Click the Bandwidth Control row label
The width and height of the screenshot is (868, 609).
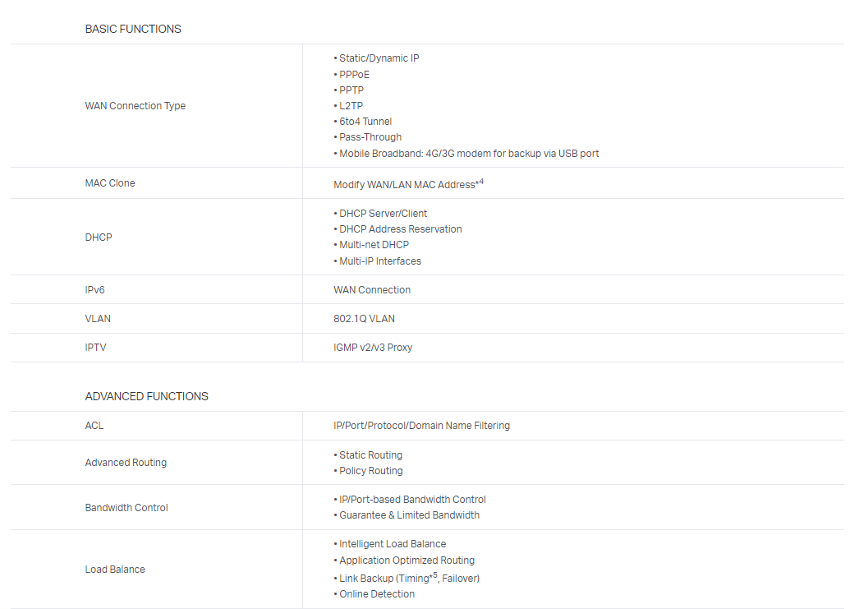(126, 508)
